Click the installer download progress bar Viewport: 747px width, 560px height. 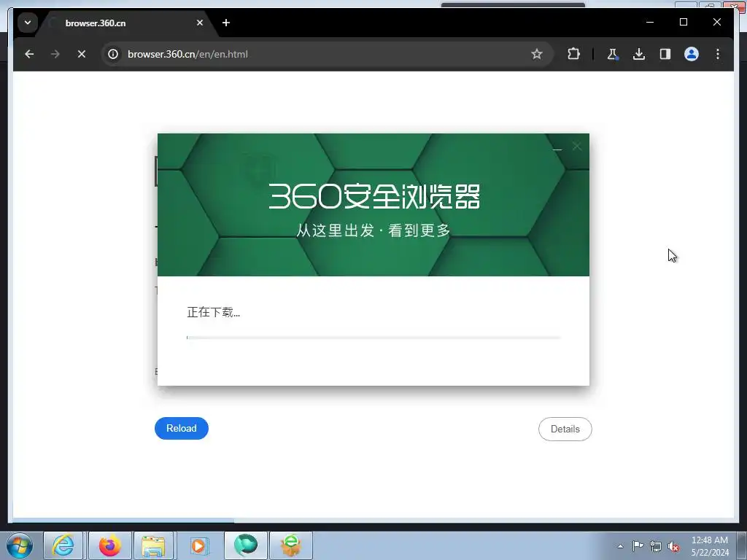tap(374, 338)
